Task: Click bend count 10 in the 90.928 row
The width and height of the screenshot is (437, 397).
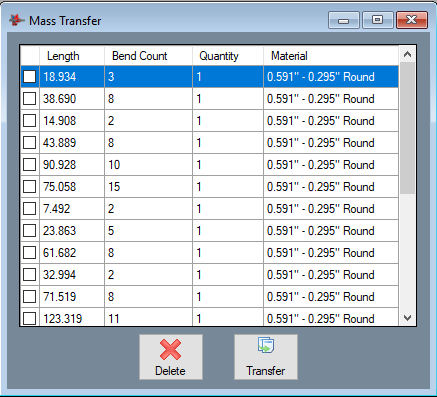Action: (148, 165)
